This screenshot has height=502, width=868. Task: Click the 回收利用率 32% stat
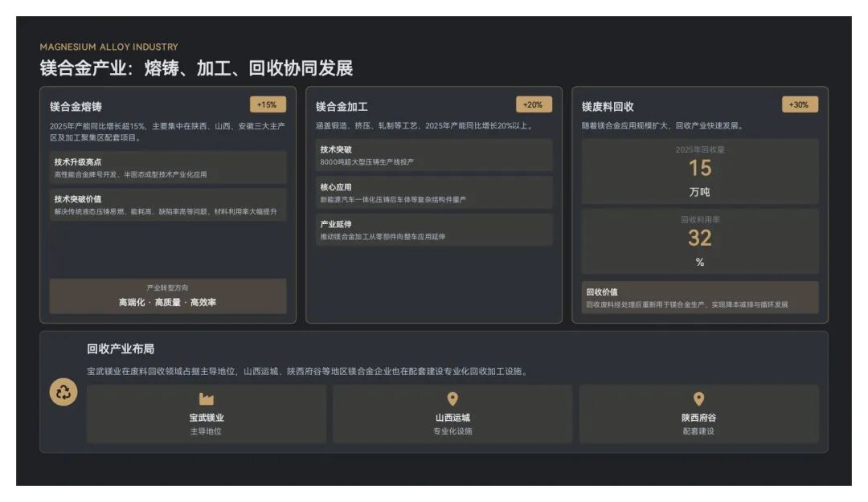[x=700, y=241]
